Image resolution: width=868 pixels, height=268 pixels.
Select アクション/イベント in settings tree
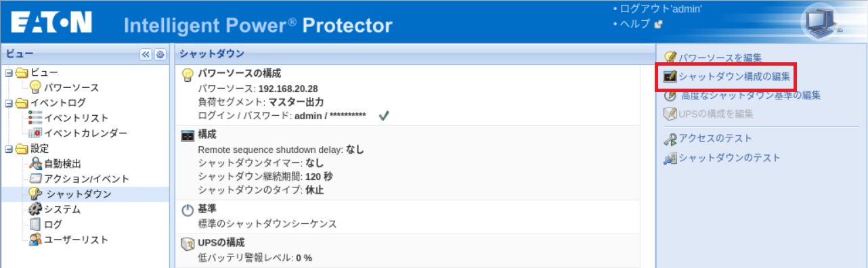[x=87, y=179]
